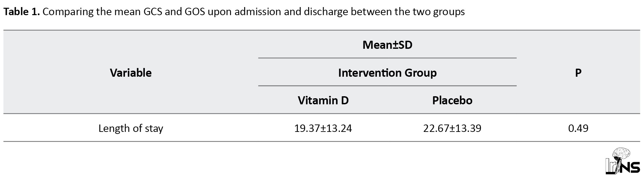Select the 22.67±13.39 Placebo value
Viewport: 644px width, 178px height.
click(452, 128)
